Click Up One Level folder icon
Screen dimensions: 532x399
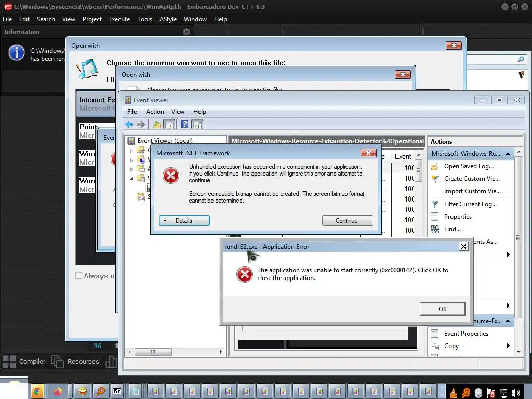pyautogui.click(x=156, y=125)
